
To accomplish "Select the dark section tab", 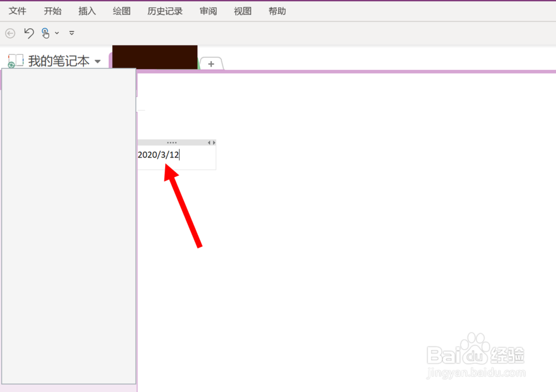I will pos(155,57).
